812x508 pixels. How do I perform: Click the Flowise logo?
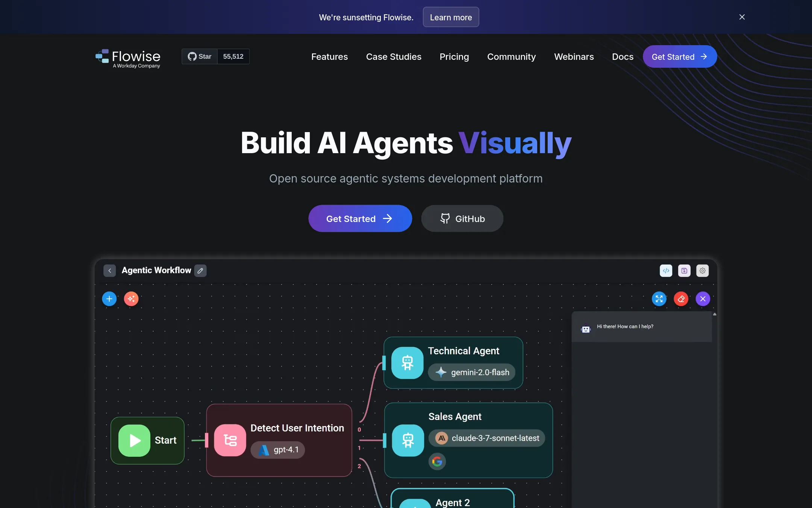(x=128, y=58)
